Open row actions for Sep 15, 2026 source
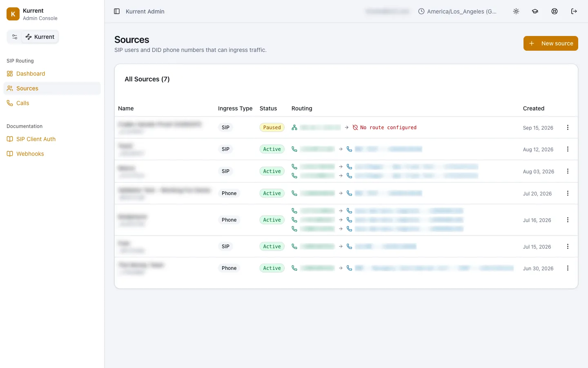The height and width of the screenshot is (368, 588). point(568,128)
